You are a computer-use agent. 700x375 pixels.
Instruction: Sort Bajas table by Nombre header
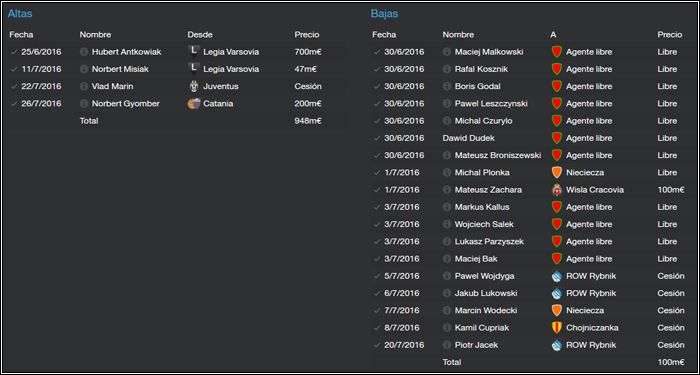point(458,34)
